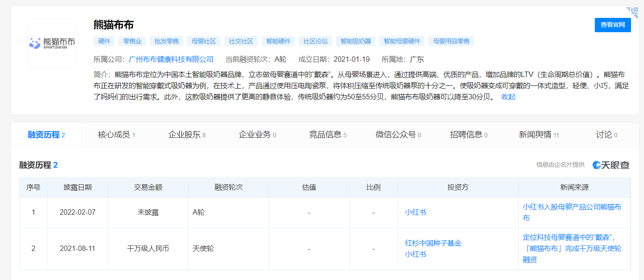644x280 pixels.
Task: Open the 微信公众号 tab
Action: pyautogui.click(x=398, y=135)
